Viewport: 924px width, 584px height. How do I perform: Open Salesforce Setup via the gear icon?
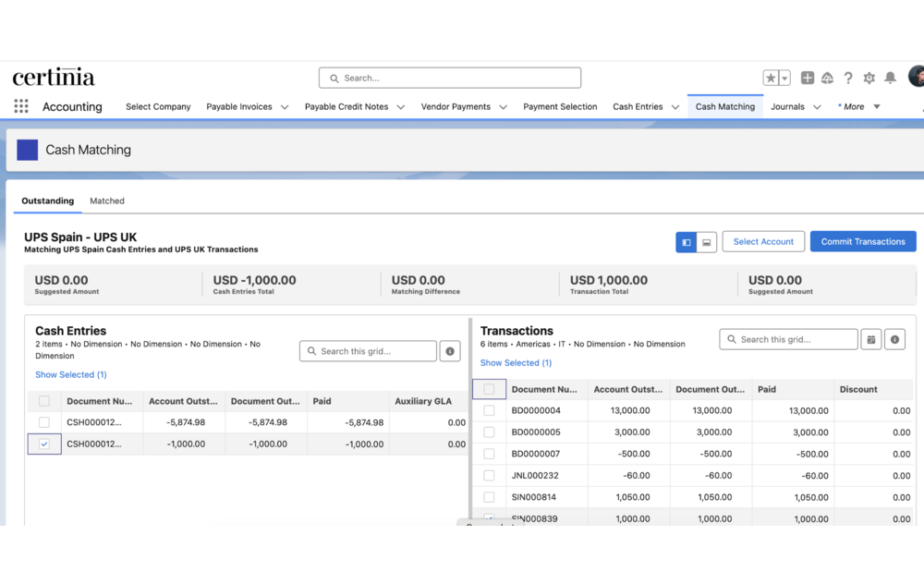coord(869,78)
